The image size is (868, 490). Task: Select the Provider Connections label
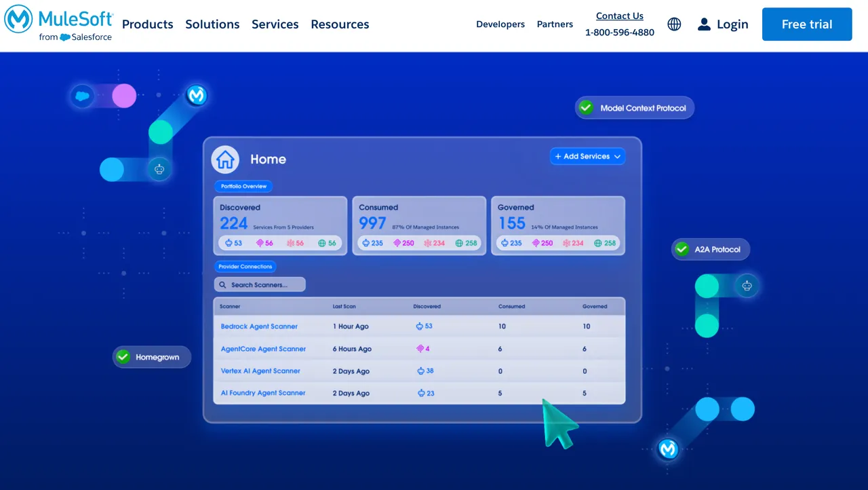[x=245, y=267]
